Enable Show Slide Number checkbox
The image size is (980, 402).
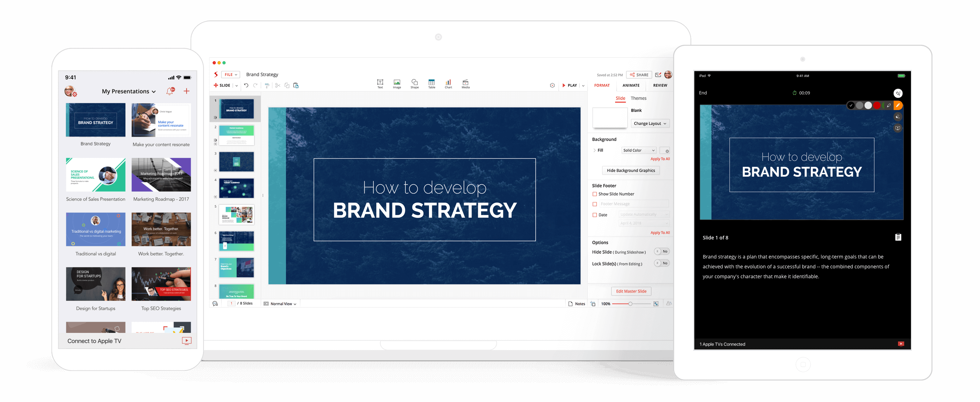[595, 194]
